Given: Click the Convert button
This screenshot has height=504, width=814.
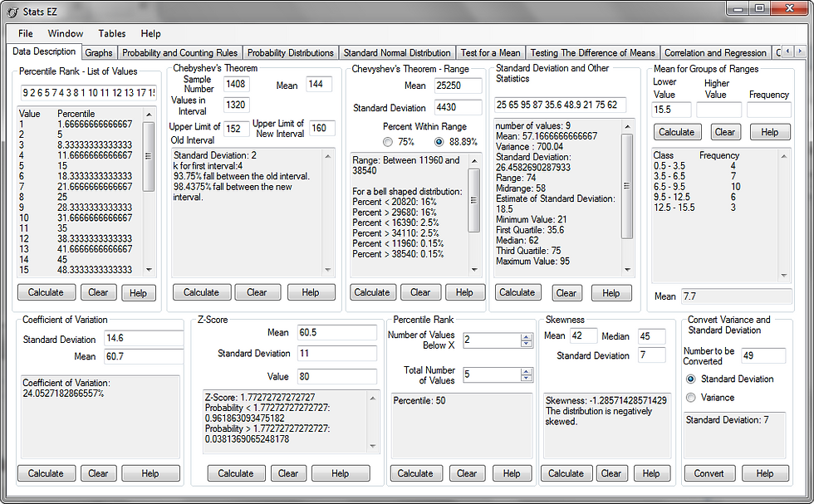Looking at the screenshot, I should point(709,473).
